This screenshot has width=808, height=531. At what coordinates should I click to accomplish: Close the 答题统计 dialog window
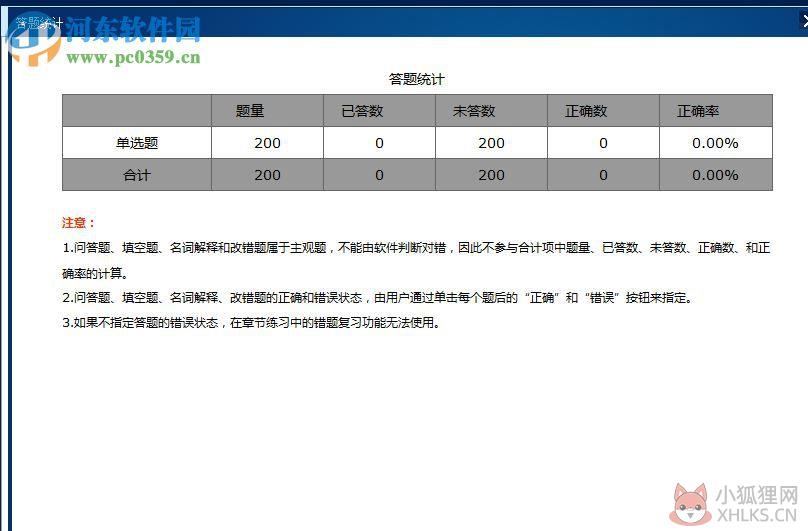coord(804,21)
